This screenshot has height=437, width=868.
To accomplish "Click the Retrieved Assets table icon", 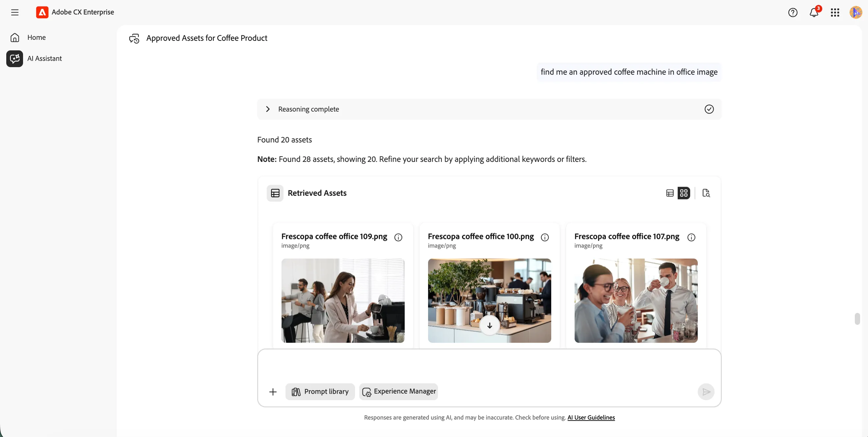I will [x=275, y=193].
